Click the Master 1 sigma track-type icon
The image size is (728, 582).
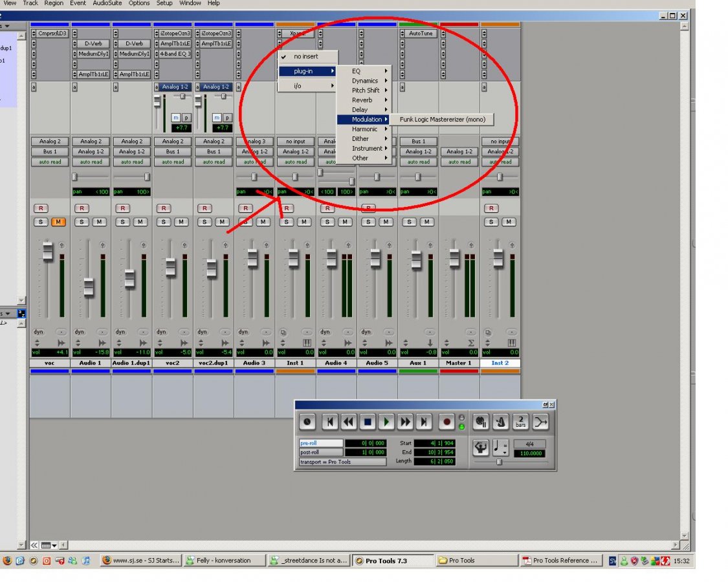point(471,343)
